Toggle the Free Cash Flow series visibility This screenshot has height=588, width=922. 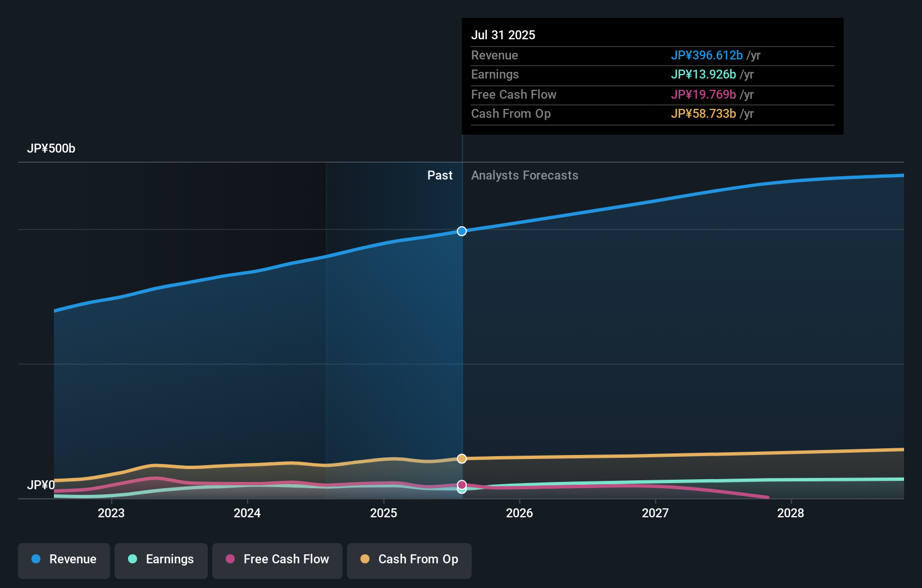pos(277,559)
